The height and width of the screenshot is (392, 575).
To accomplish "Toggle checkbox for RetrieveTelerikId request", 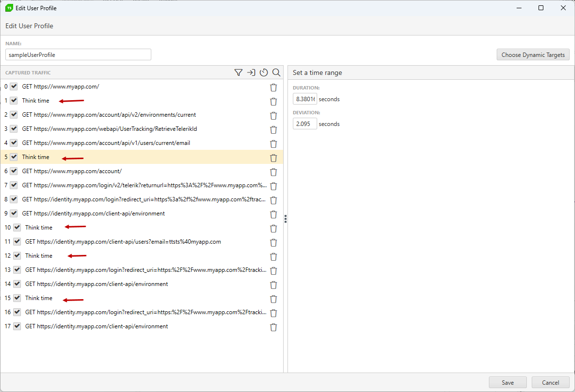I will point(14,129).
